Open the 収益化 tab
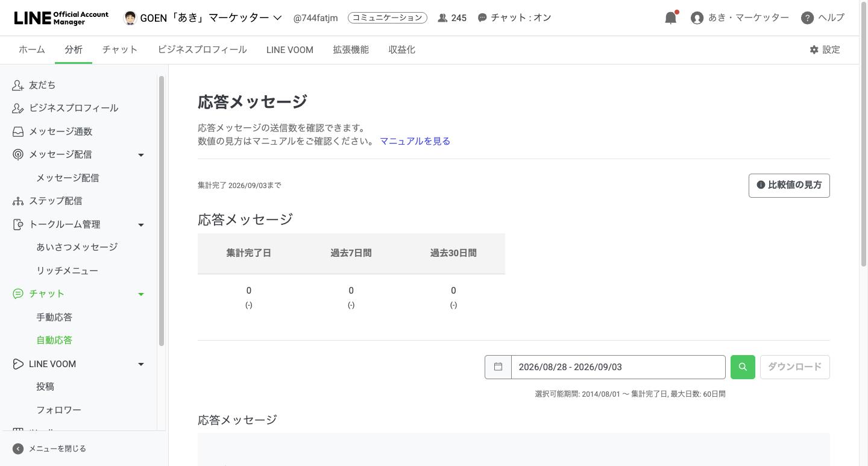This screenshot has height=466, width=868. pos(402,50)
